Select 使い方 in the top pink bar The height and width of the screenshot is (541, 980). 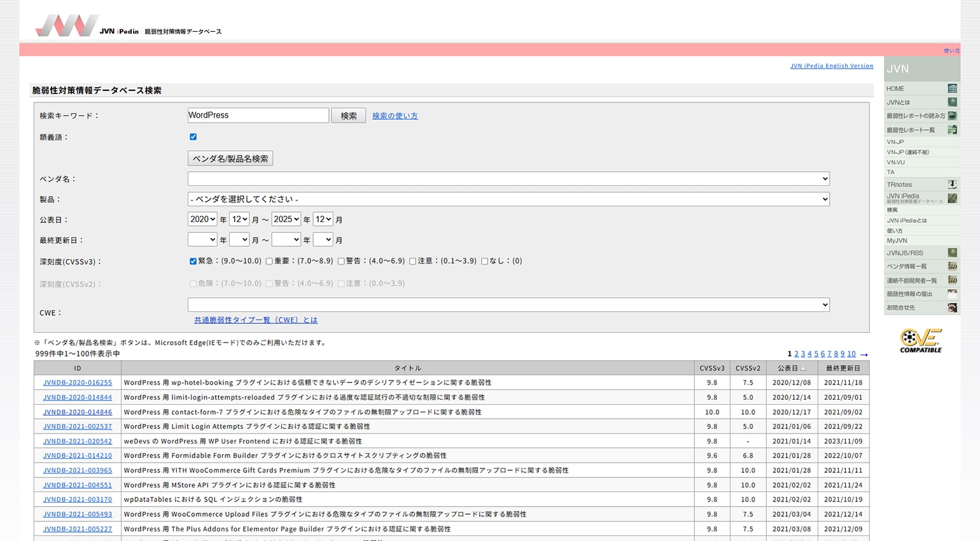pyautogui.click(x=951, y=50)
